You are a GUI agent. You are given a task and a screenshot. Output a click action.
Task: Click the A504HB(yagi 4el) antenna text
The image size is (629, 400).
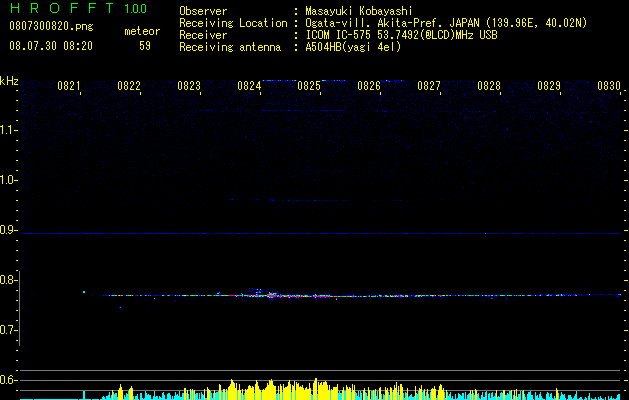353,47
